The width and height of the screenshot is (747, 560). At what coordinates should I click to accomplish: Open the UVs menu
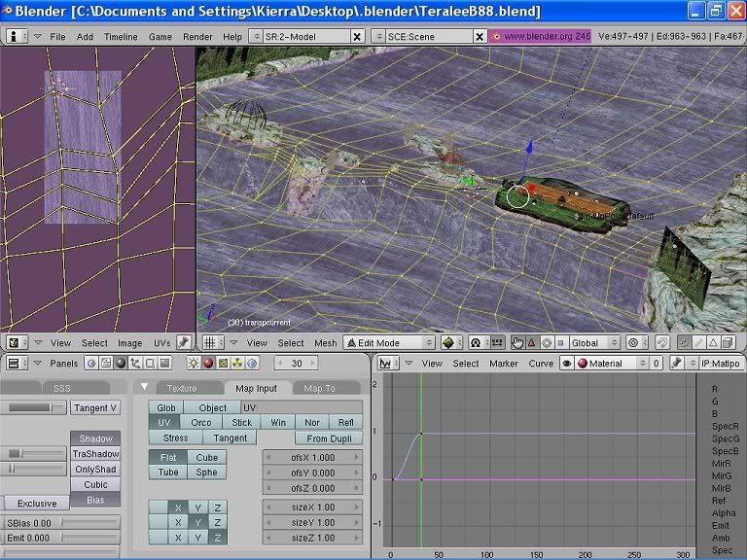pos(162,342)
